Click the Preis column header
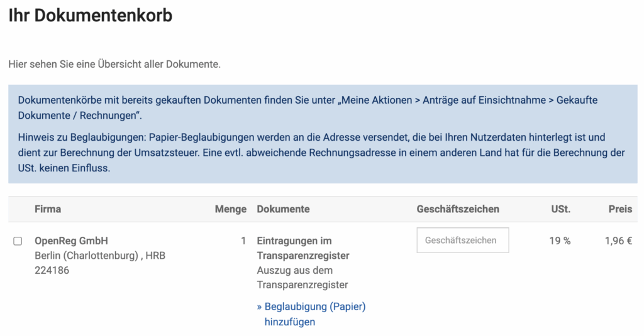Viewport: 644px width, 336px height. click(x=619, y=209)
